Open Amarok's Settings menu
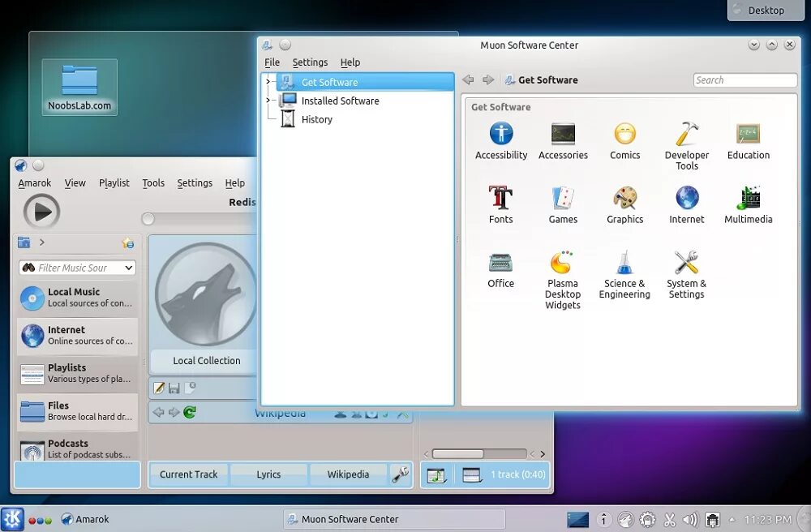The image size is (811, 532). coord(195,183)
